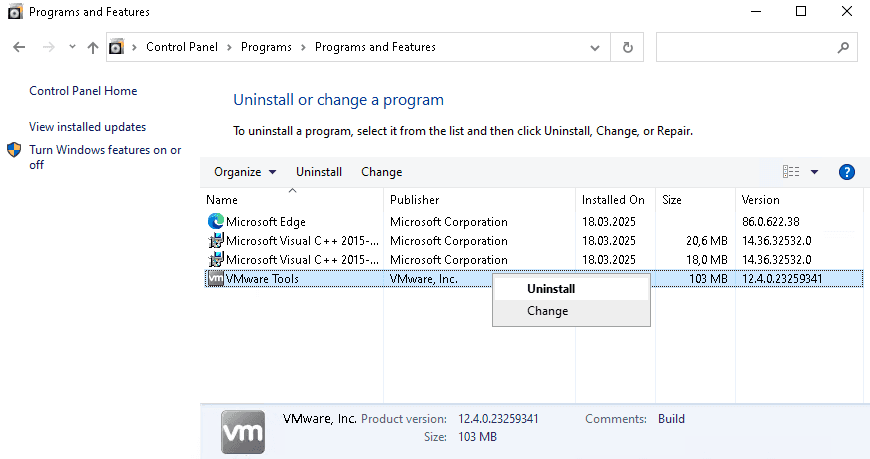Refresh the Programs and Features list
Image resolution: width=870 pixels, height=459 pixels.
[x=628, y=47]
